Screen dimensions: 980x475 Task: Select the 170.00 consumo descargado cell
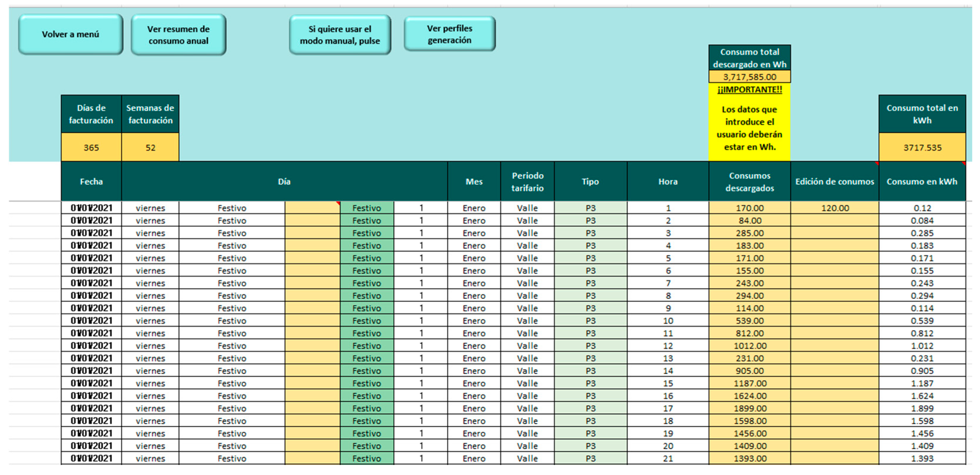749,208
